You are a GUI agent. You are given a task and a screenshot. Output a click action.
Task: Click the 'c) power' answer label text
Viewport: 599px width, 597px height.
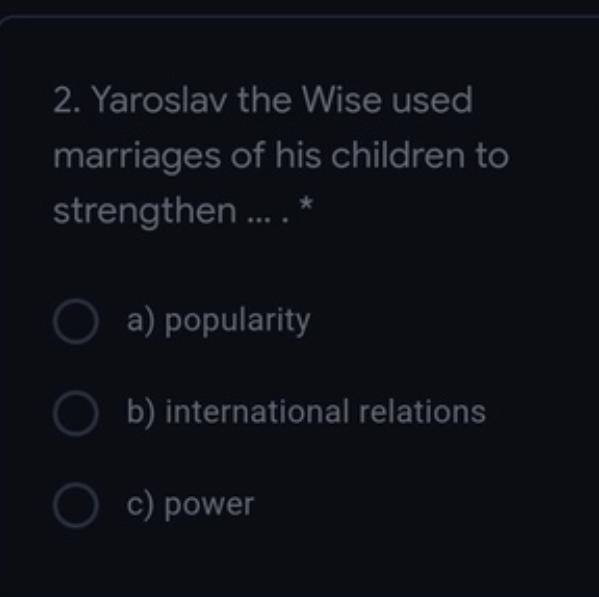(190, 506)
